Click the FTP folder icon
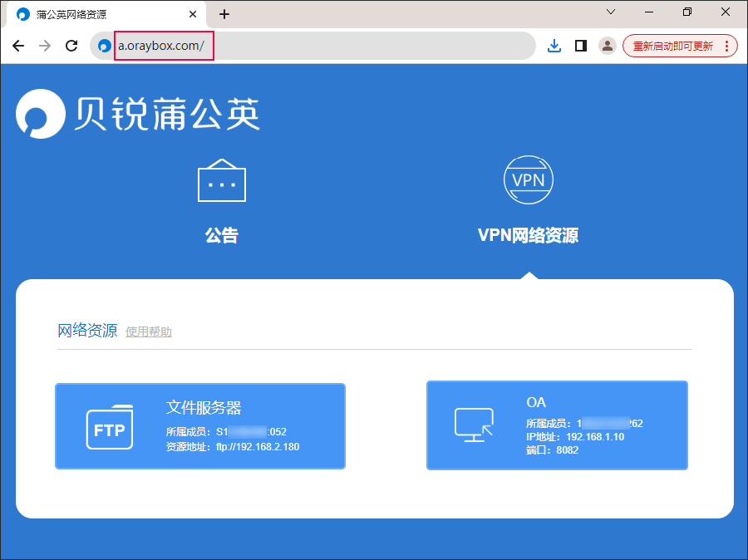748x560 pixels. pos(110,427)
